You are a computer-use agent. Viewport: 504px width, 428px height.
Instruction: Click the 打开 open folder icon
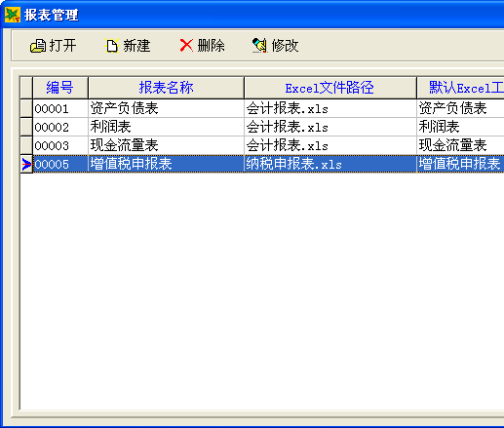click(x=38, y=46)
